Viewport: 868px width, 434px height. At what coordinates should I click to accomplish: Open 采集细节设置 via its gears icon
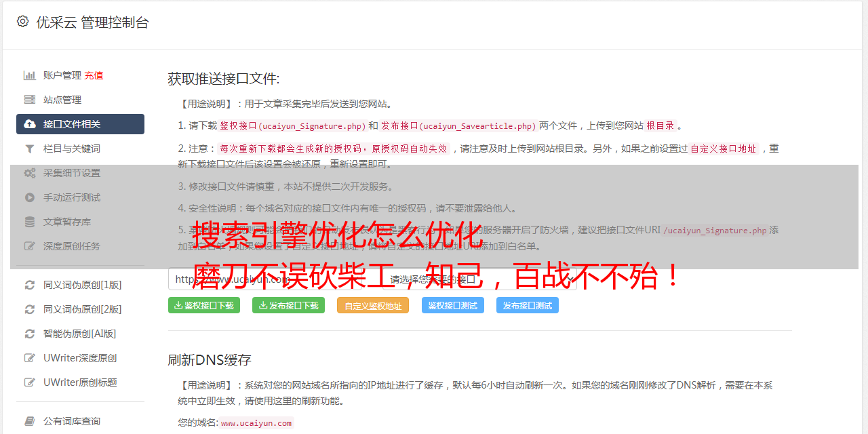[x=30, y=173]
